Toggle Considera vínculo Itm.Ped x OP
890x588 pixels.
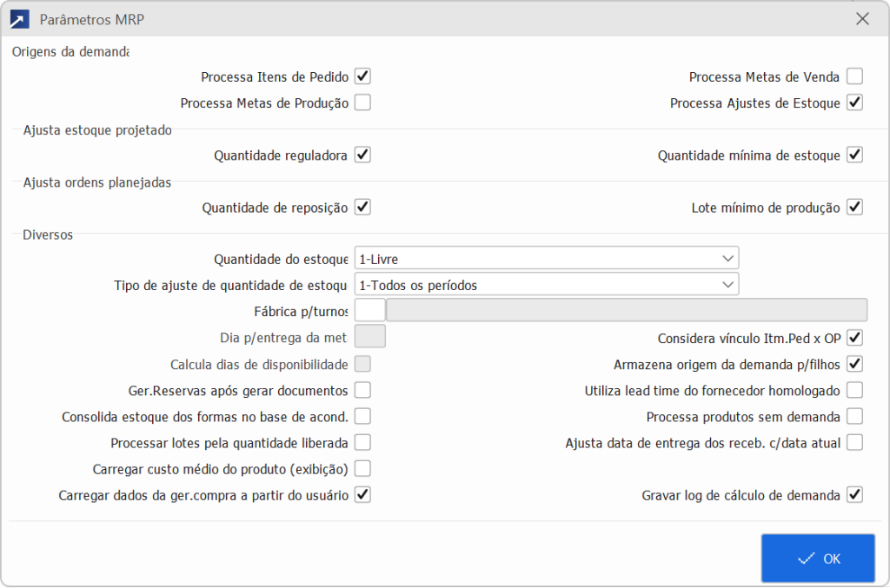click(855, 338)
